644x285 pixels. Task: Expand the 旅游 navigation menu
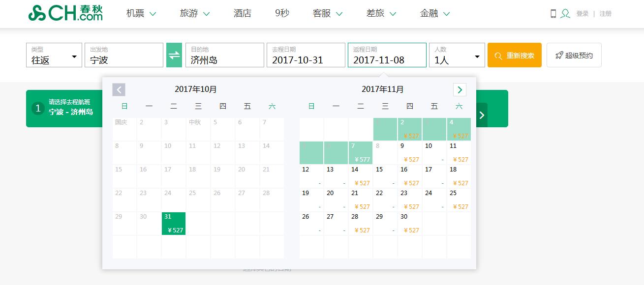click(x=195, y=14)
